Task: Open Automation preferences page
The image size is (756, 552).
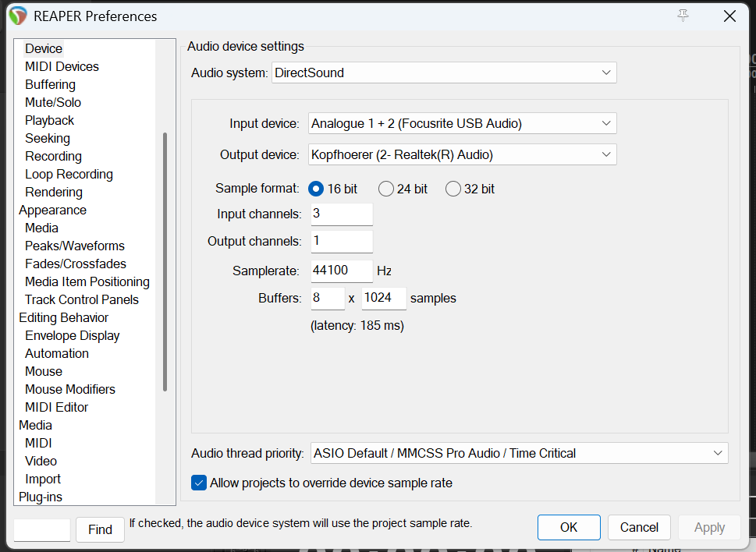Action: 57,353
